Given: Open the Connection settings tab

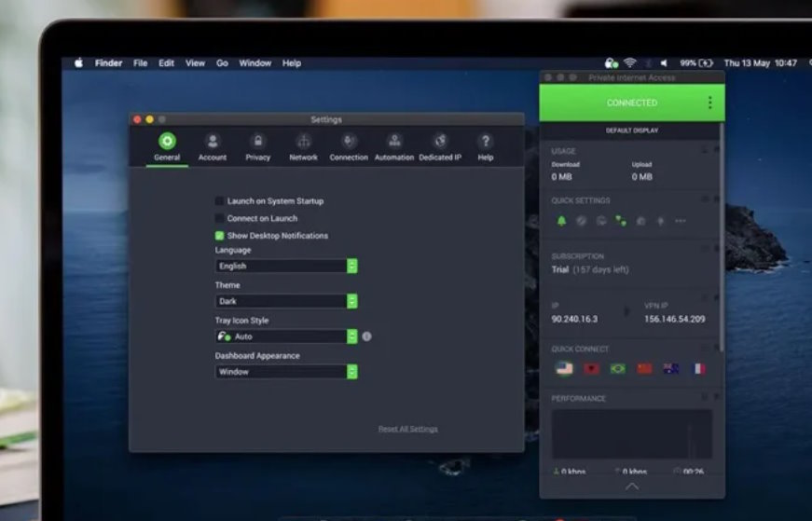Looking at the screenshot, I should (349, 147).
